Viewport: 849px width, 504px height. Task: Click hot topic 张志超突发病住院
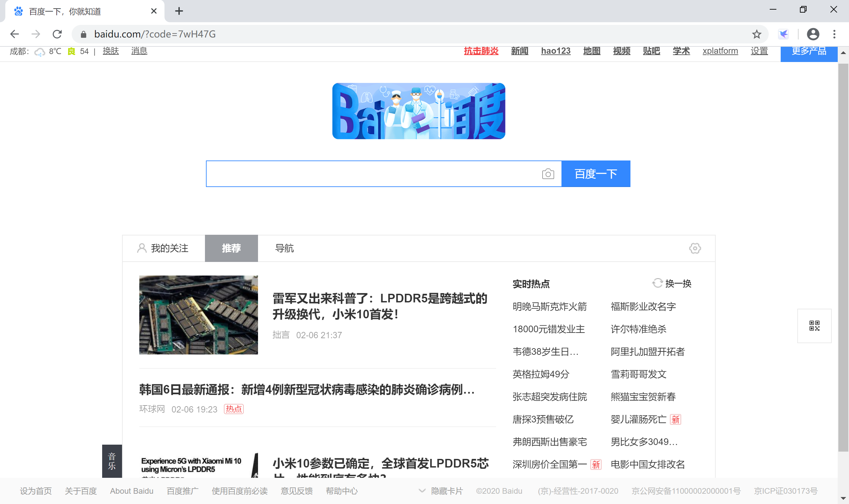click(x=550, y=397)
